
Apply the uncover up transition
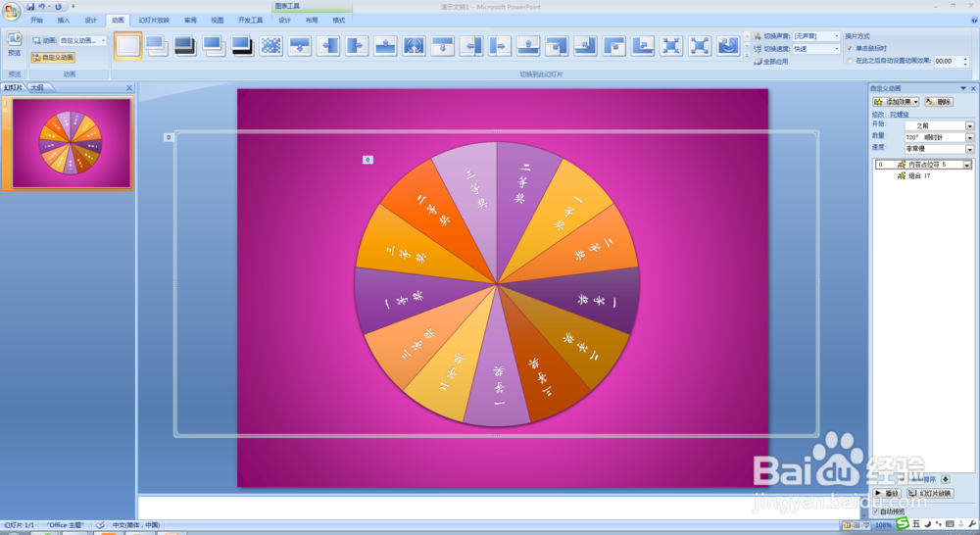point(528,46)
